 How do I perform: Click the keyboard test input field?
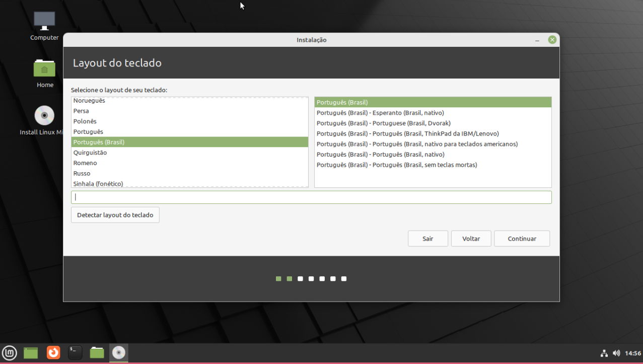point(311,197)
